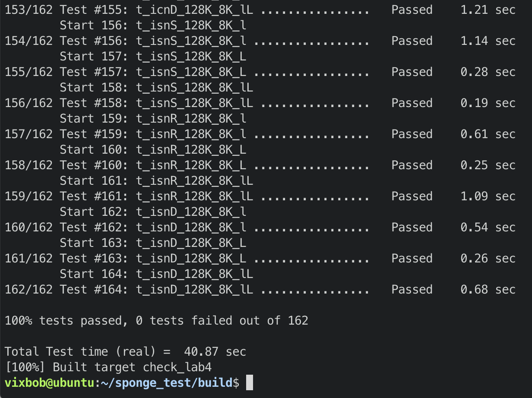This screenshot has width=532, height=398.
Task: Click the "Start 156" line
Action: pyautogui.click(x=153, y=25)
